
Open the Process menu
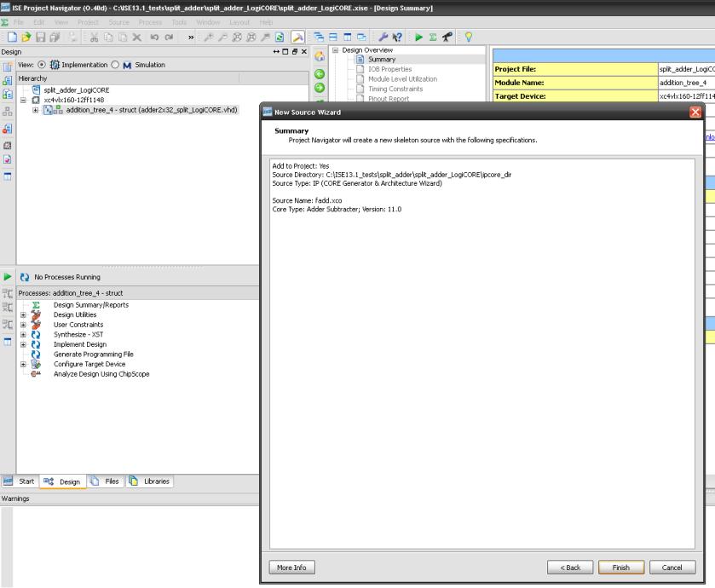click(x=150, y=22)
